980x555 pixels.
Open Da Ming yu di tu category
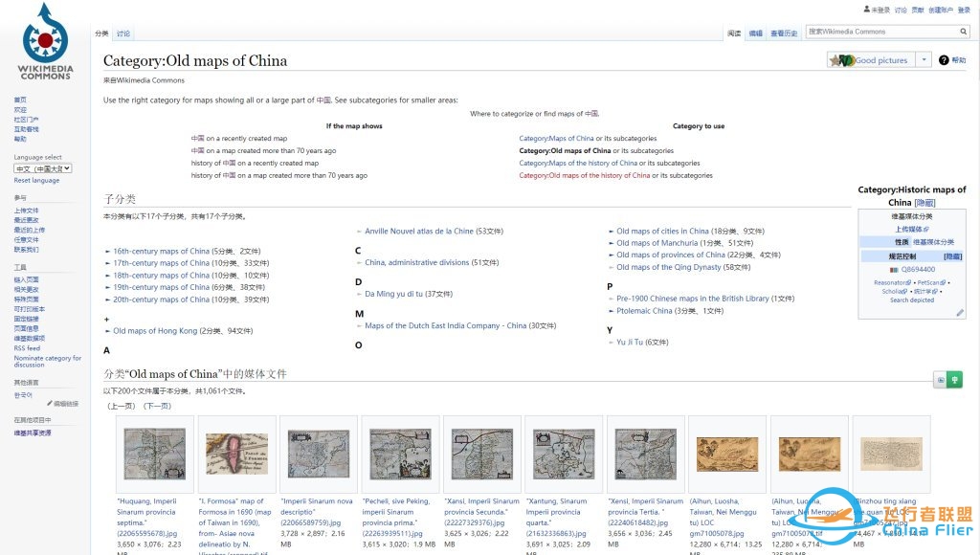click(x=393, y=294)
